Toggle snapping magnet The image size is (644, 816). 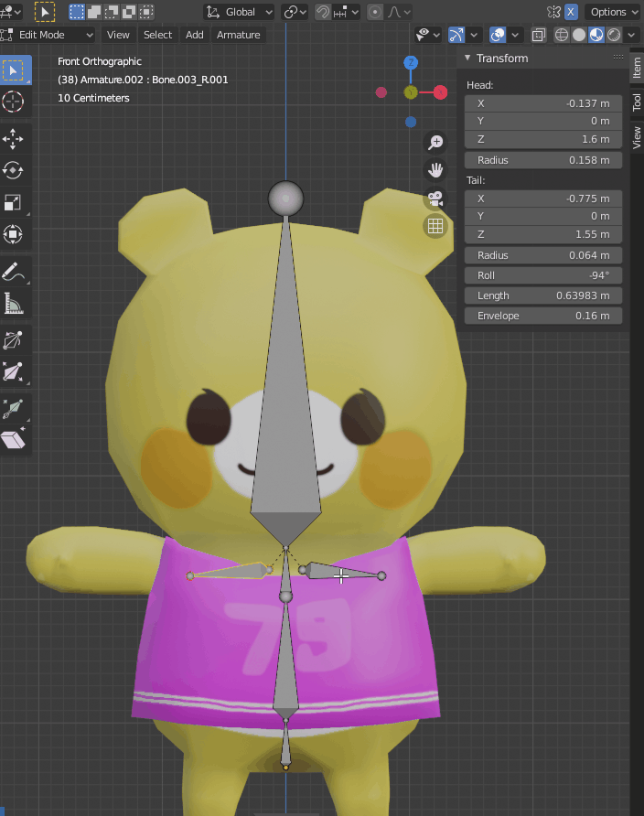click(x=323, y=12)
